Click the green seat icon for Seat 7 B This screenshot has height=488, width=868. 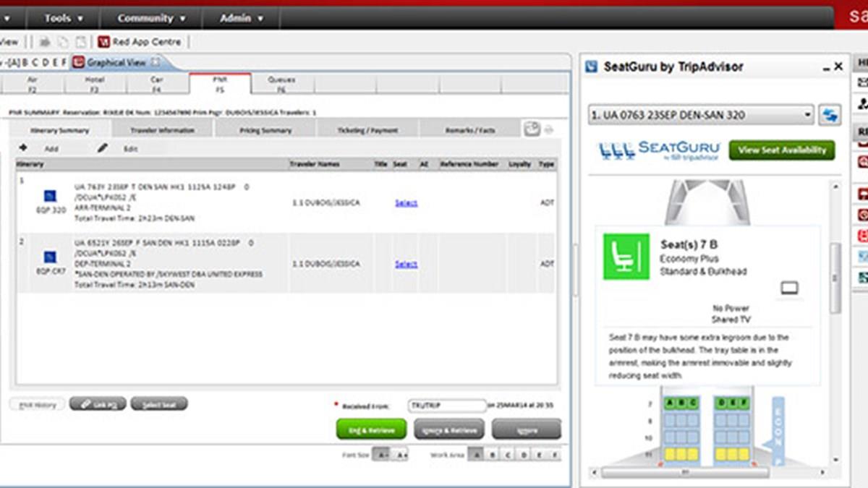click(x=627, y=256)
